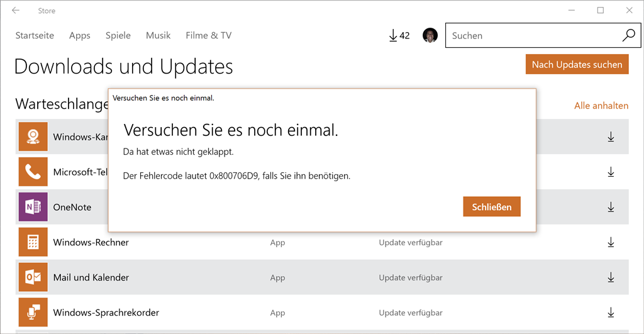Click the magnifier search icon

tap(629, 35)
